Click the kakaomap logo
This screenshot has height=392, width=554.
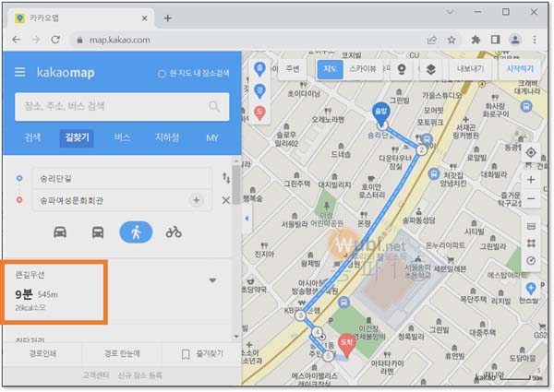(66, 73)
